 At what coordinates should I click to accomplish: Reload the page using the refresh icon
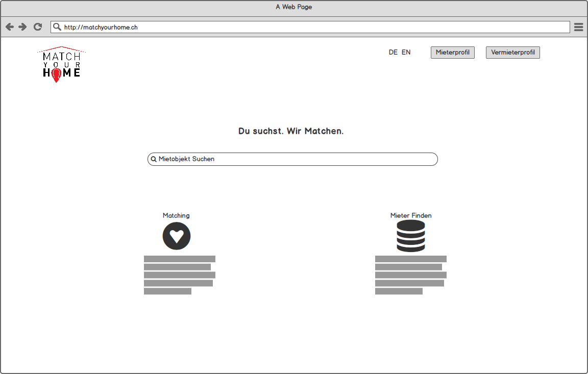pos(37,27)
